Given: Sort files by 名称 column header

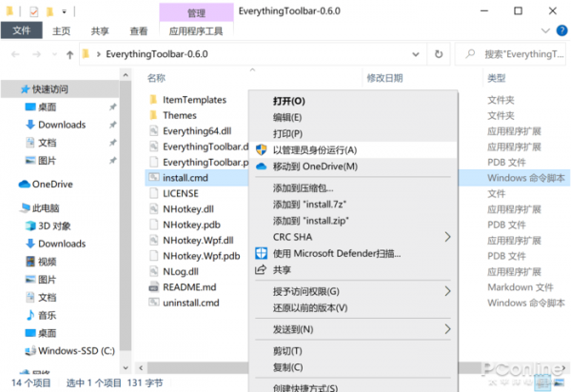Looking at the screenshot, I should tap(157, 77).
